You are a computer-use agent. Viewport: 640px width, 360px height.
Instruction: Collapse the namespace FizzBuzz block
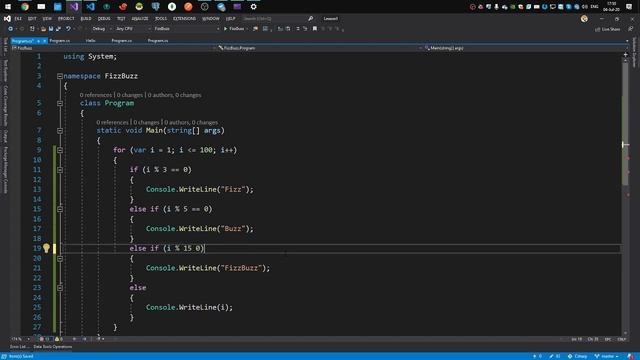click(x=60, y=76)
